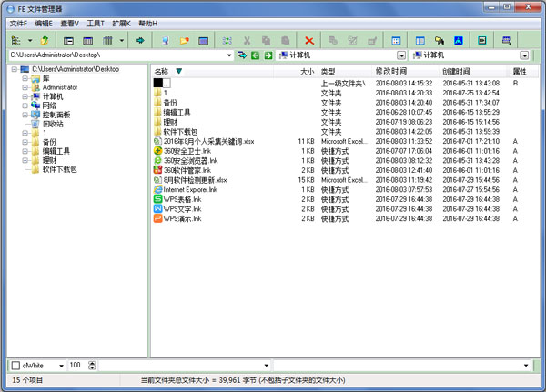
Task: Open the 文件F menu
Action: tap(18, 22)
